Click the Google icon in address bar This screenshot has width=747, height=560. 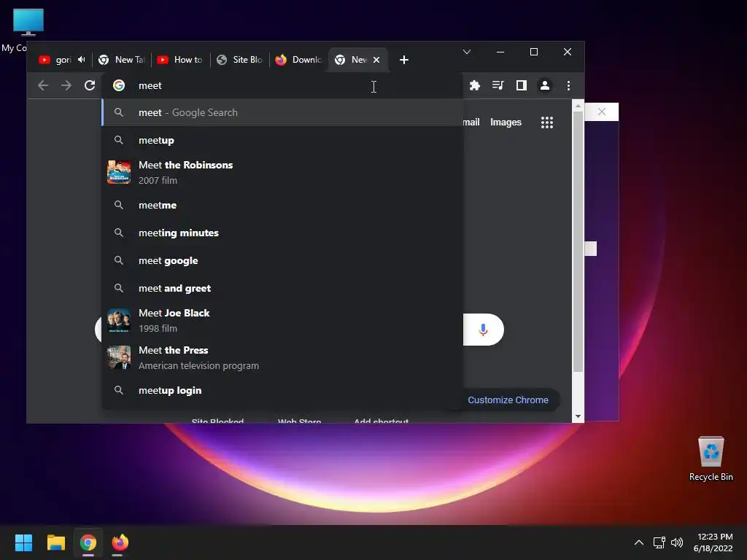point(119,86)
